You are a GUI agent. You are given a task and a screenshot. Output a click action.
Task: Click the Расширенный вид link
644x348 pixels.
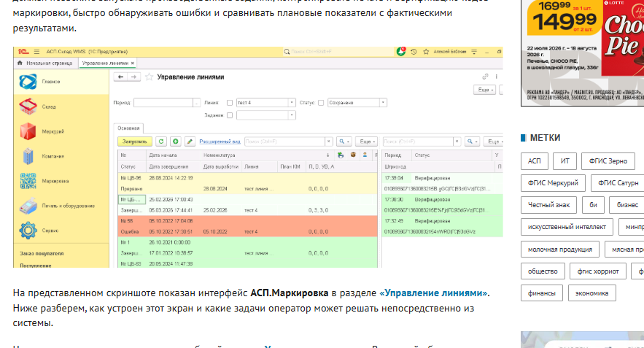[220, 142]
